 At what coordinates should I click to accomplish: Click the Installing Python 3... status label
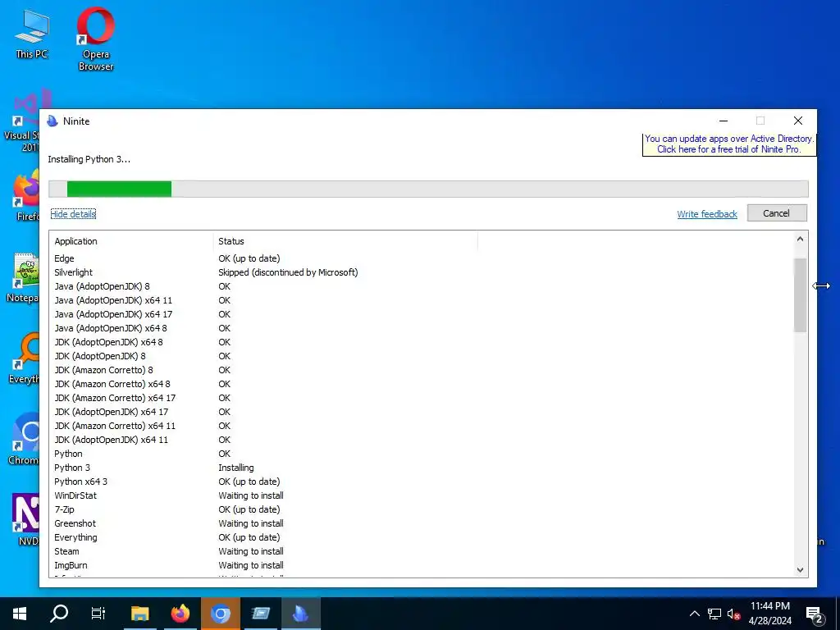pos(89,159)
